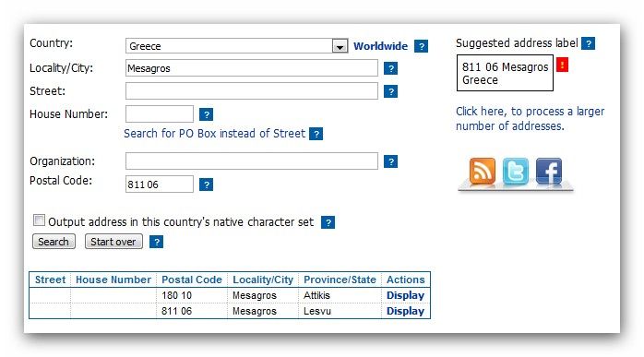The width and height of the screenshot is (644, 357).
Task: Open help icon beside Organization field
Action: (x=390, y=161)
